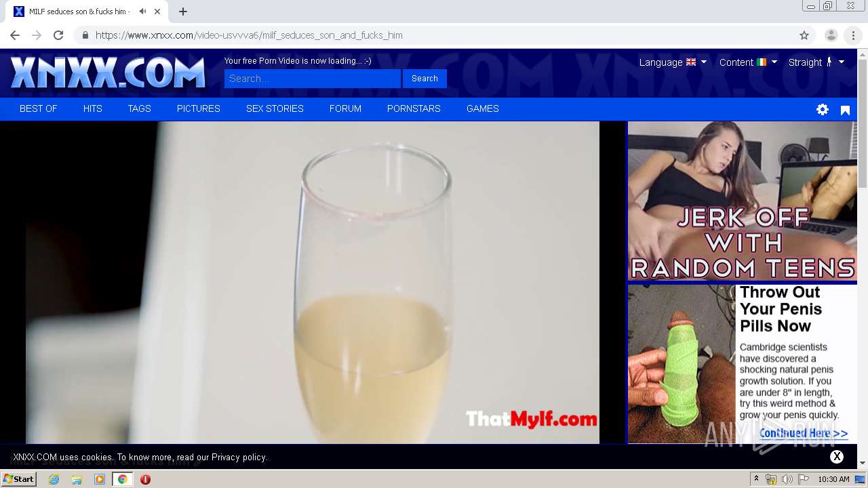868x488 pixels.
Task: Open the GAMES menu item
Action: [483, 108]
